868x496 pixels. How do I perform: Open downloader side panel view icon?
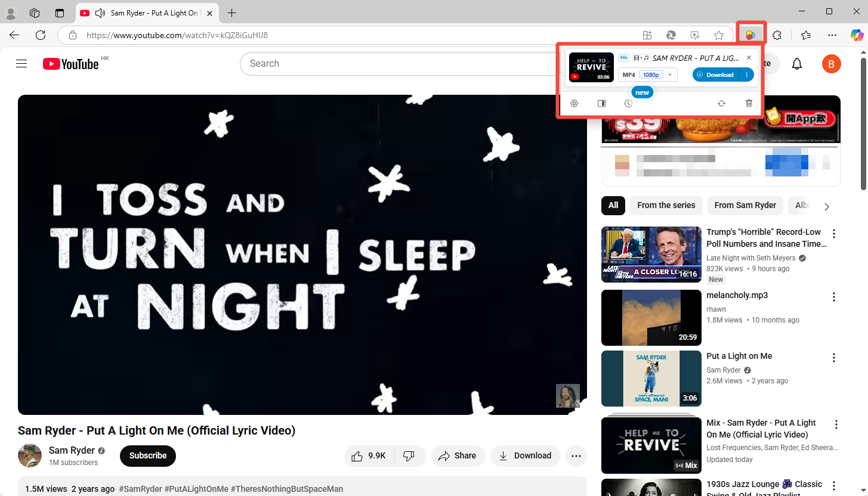tap(601, 104)
